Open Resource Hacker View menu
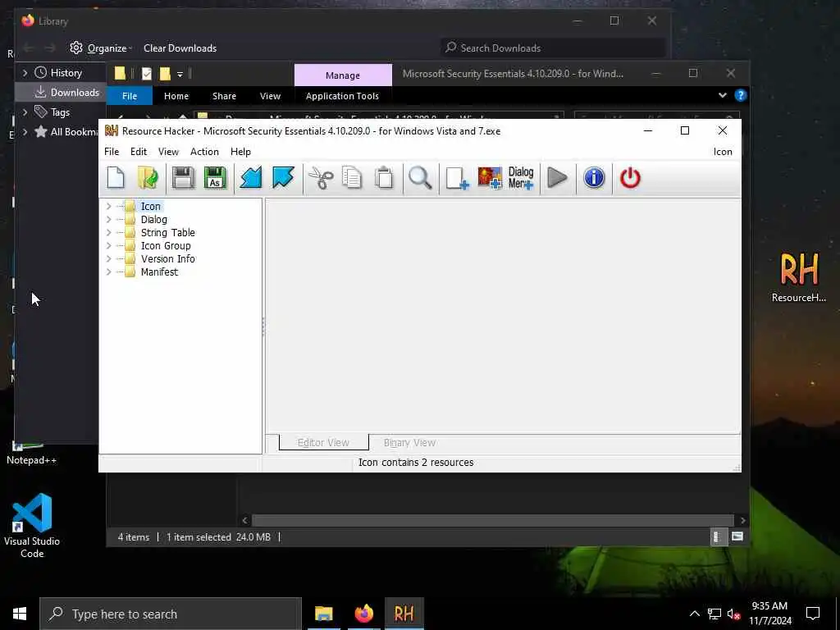 pyautogui.click(x=168, y=152)
